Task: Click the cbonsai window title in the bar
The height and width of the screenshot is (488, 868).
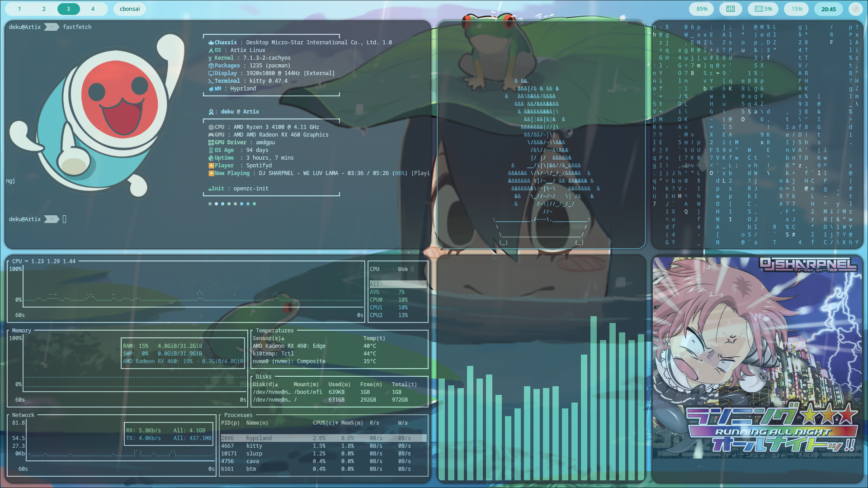Action: (x=130, y=9)
